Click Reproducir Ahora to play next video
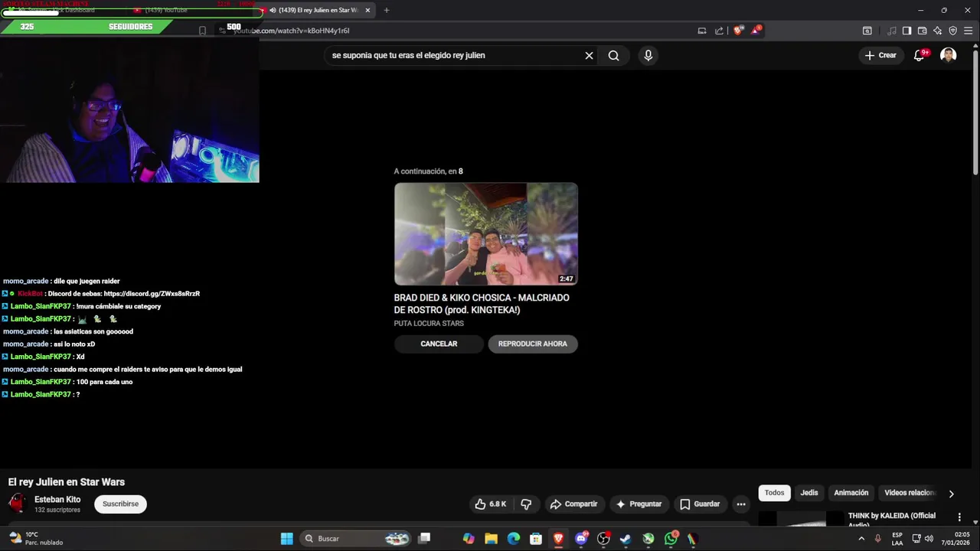Screen dimensions: 980x551 coord(533,344)
